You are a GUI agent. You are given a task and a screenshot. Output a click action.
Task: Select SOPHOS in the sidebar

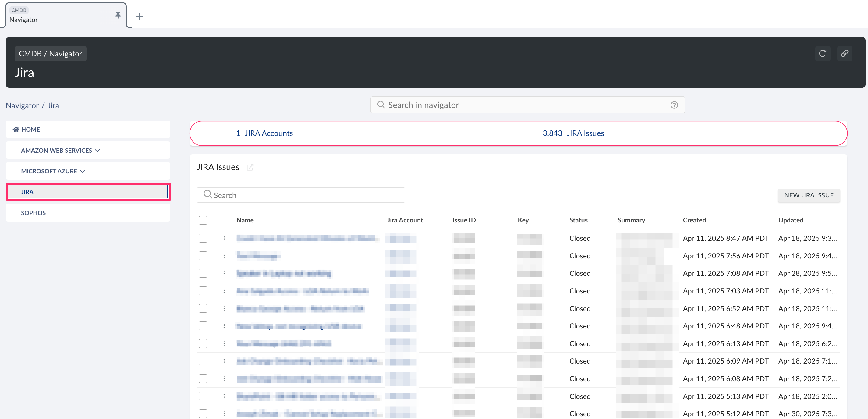pyautogui.click(x=33, y=213)
